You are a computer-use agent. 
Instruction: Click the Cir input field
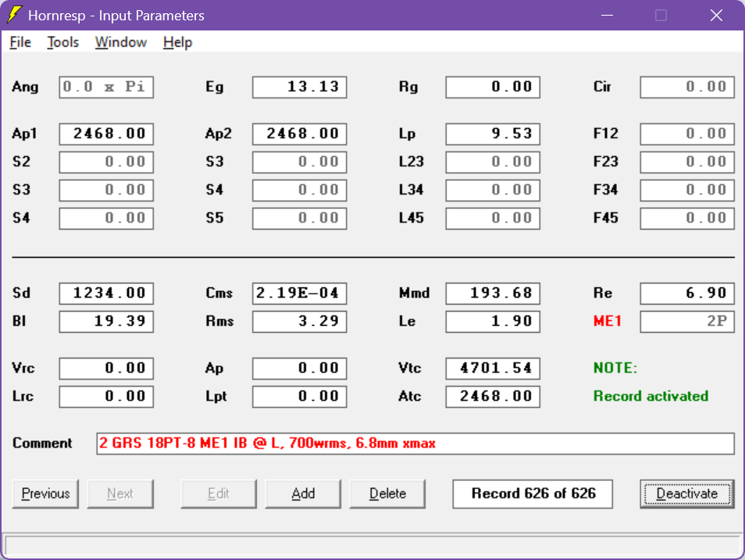point(687,87)
